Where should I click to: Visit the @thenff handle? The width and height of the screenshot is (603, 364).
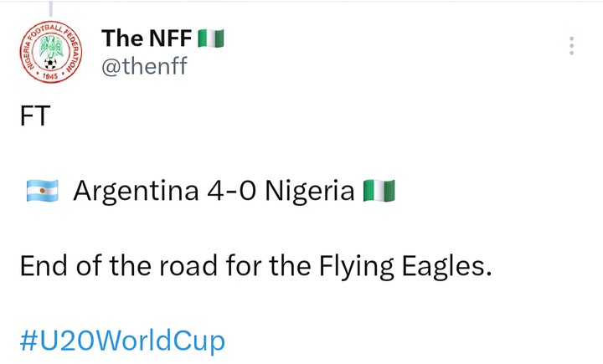pyautogui.click(x=143, y=66)
